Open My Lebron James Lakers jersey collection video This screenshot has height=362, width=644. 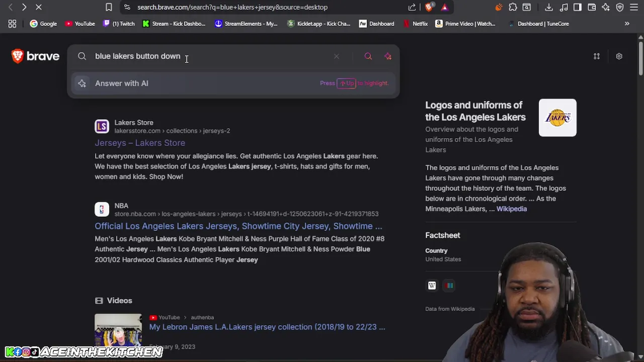click(267, 327)
